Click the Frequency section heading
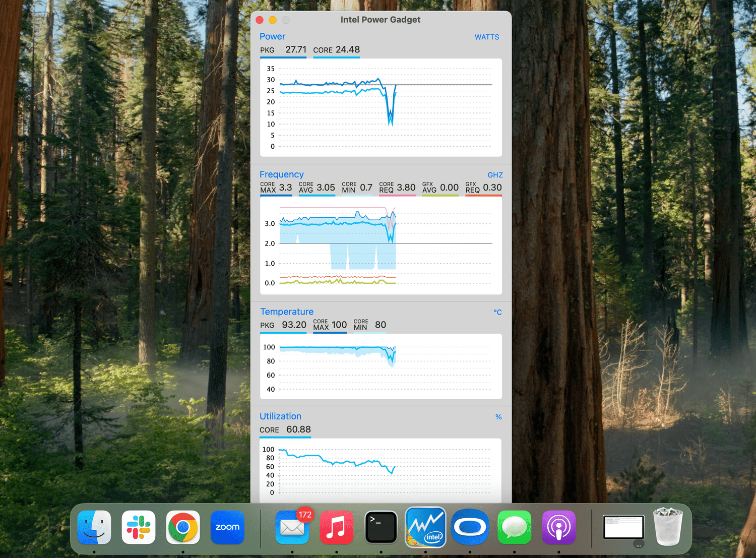756x558 pixels. point(281,174)
